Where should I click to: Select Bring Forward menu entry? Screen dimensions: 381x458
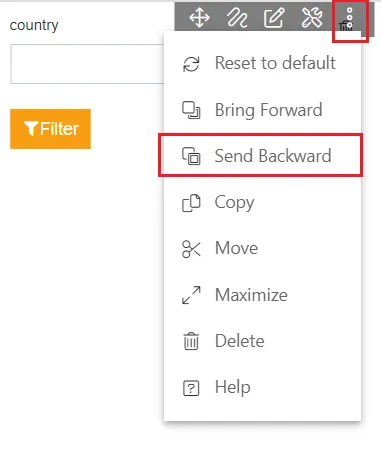click(262, 110)
